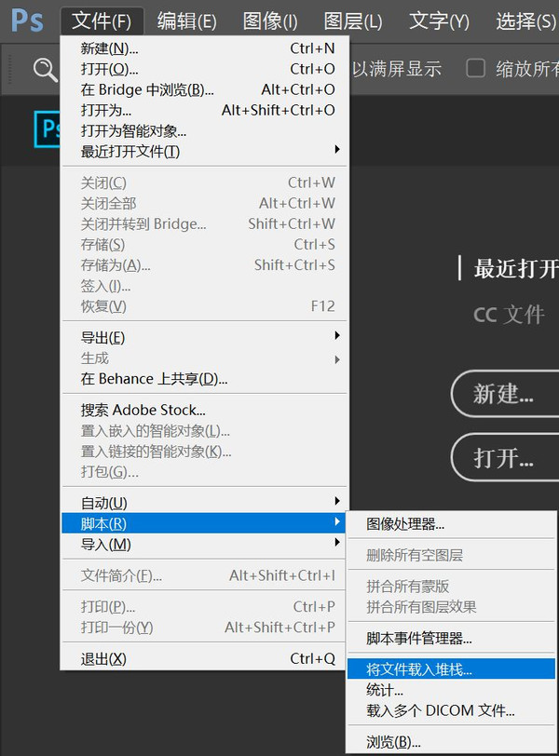Choose 打开为... menu entry
The height and width of the screenshot is (756, 559).
pyautogui.click(x=204, y=111)
